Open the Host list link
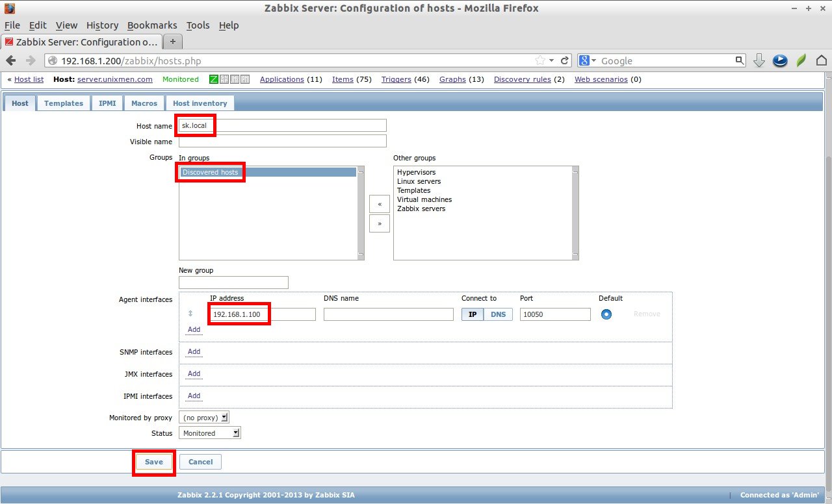The width and height of the screenshot is (832, 504). coord(29,79)
